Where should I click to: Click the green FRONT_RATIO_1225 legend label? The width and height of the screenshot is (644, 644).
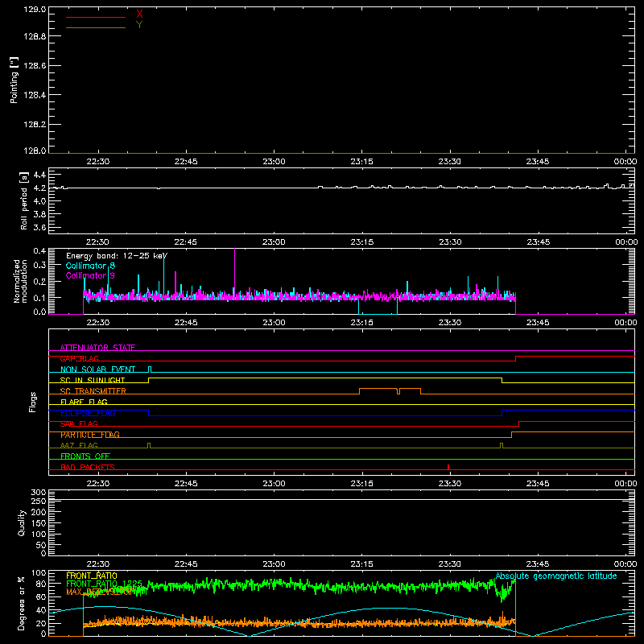pos(104,584)
